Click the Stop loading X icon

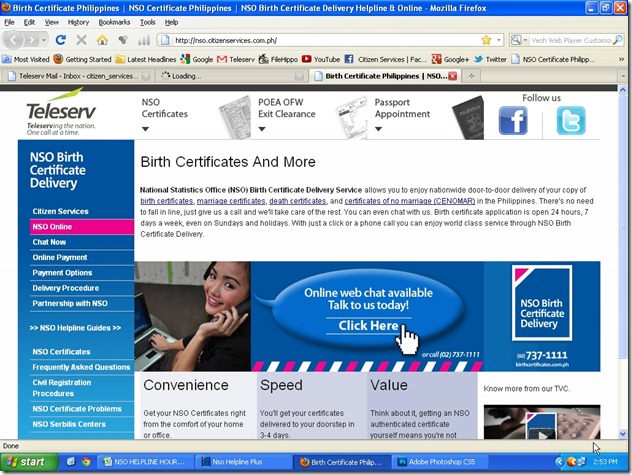click(x=82, y=40)
